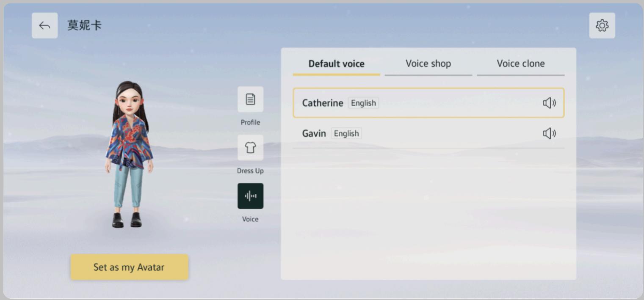Select the Voice waveform icon
Viewport: 644px width, 300px height.
point(250,196)
